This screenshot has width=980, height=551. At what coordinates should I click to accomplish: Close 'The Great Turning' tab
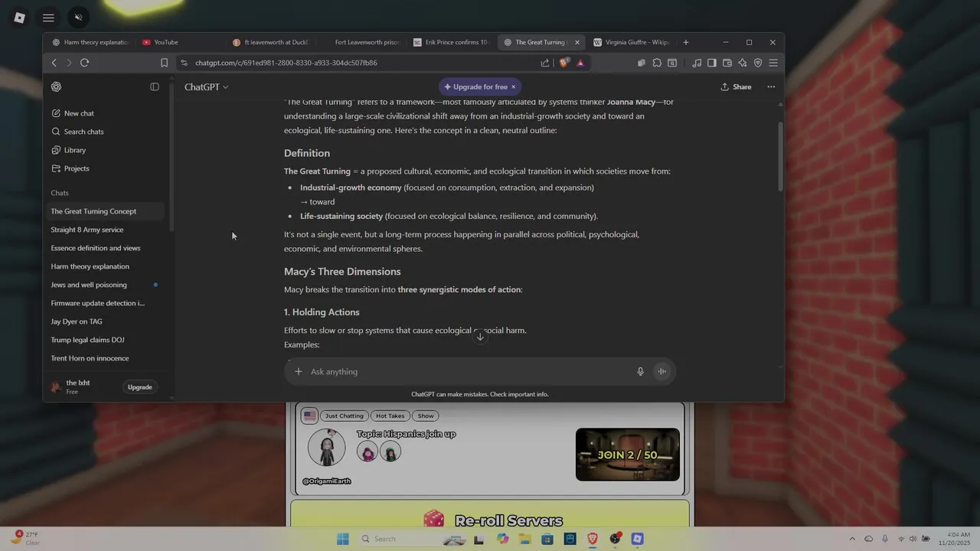[577, 42]
